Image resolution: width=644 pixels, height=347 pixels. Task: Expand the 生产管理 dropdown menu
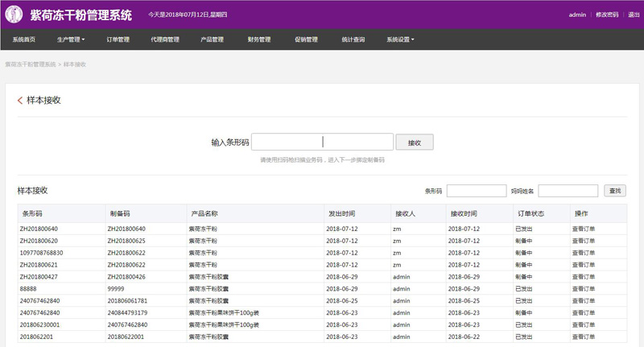click(71, 39)
